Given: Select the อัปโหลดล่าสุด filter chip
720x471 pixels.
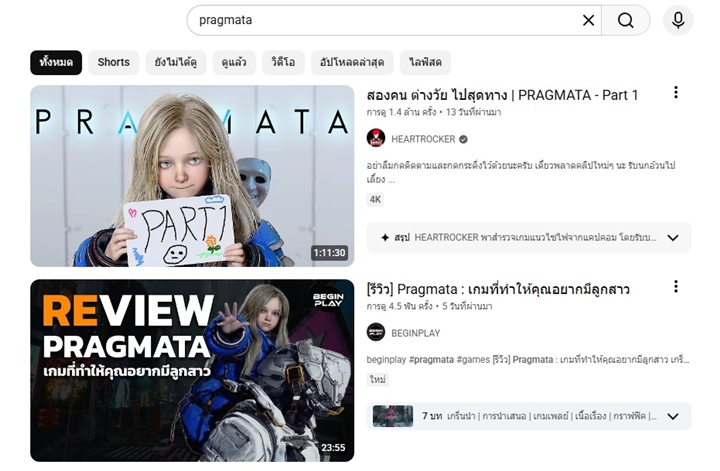Looking at the screenshot, I should click(x=352, y=62).
